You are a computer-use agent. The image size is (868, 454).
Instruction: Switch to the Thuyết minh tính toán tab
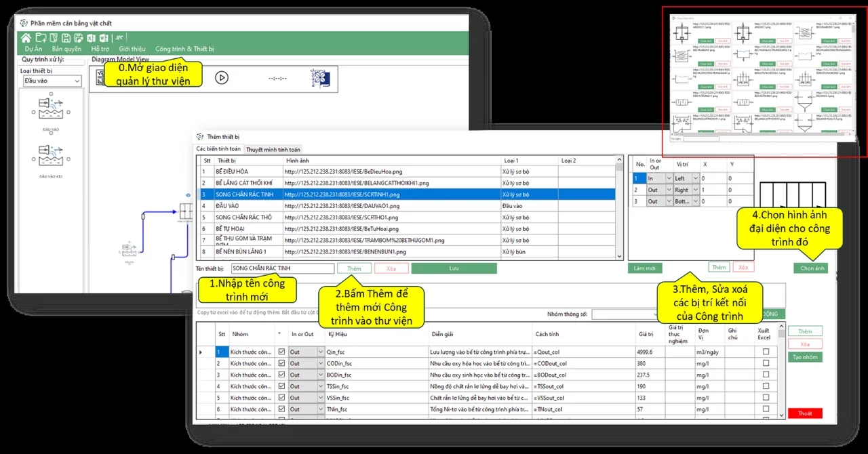point(273,149)
